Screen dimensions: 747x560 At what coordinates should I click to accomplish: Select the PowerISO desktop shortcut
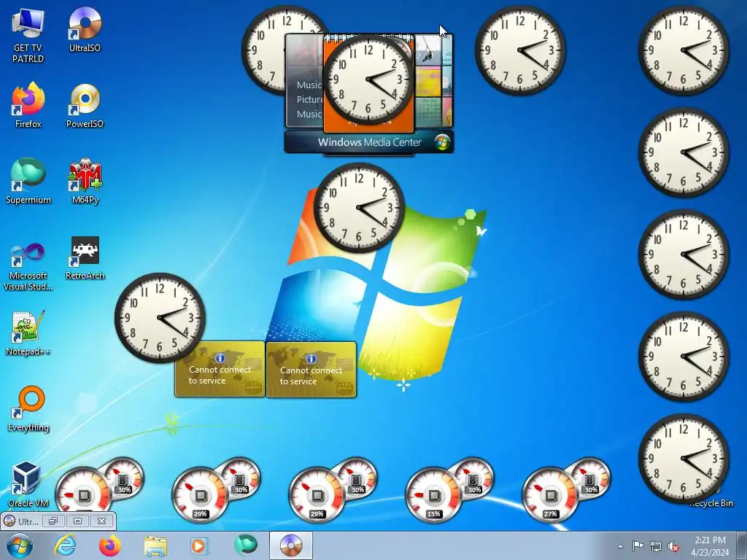point(85,105)
